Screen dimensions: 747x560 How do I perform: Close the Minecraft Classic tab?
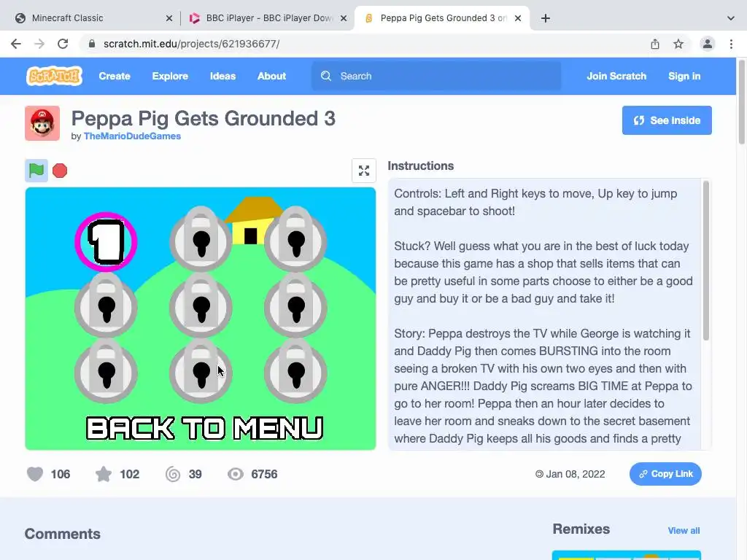pos(169,18)
